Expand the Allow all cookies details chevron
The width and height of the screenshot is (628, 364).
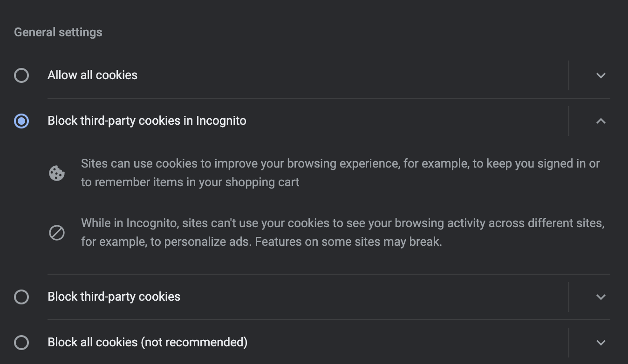tap(601, 75)
